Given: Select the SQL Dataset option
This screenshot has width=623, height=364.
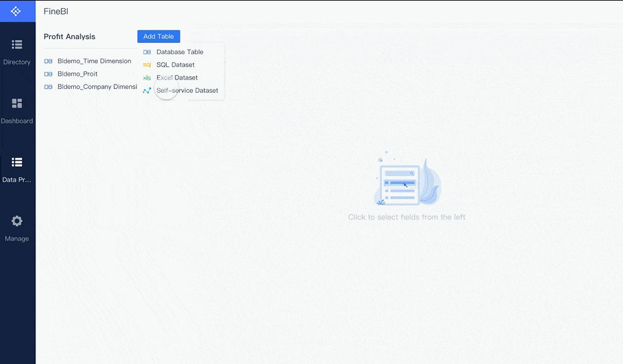Looking at the screenshot, I should (x=176, y=64).
